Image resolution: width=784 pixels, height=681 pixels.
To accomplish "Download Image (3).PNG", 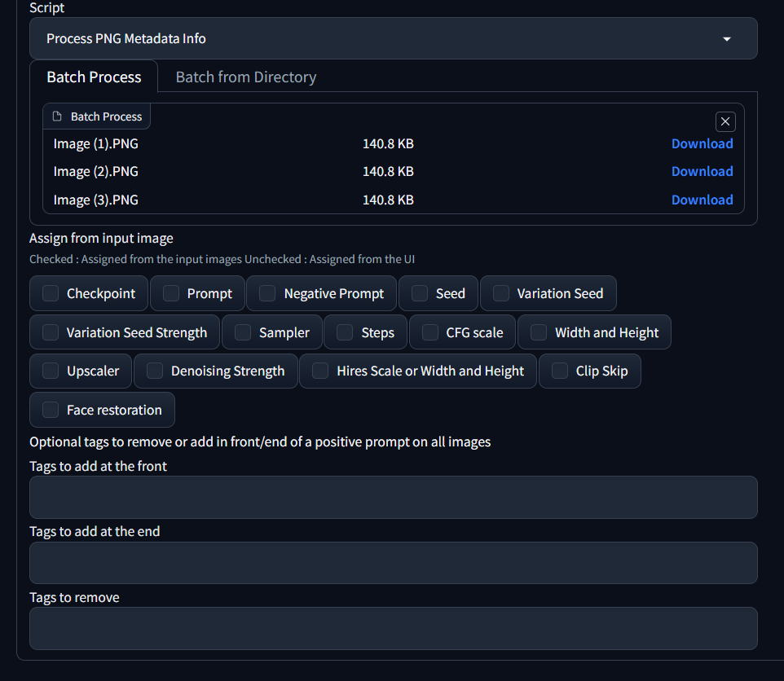I will 702,200.
